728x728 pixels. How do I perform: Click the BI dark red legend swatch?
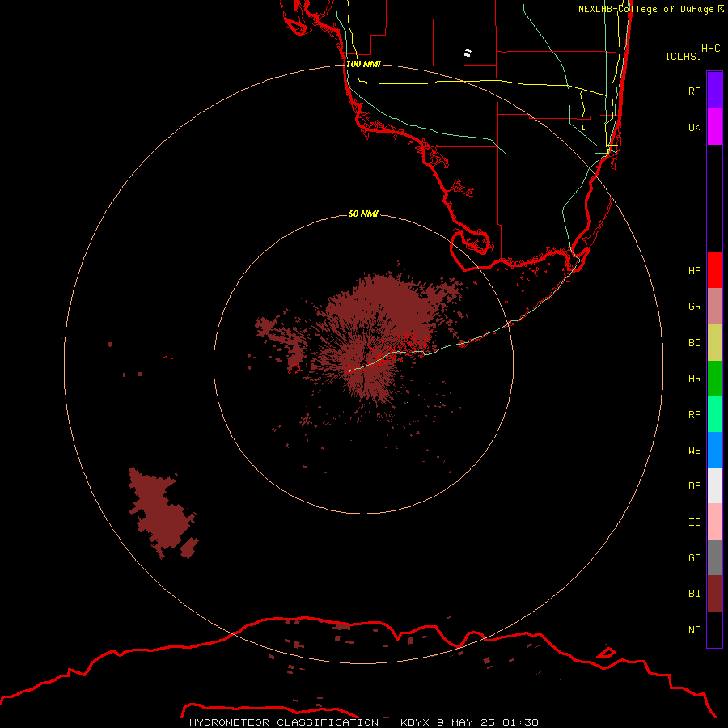[714, 594]
